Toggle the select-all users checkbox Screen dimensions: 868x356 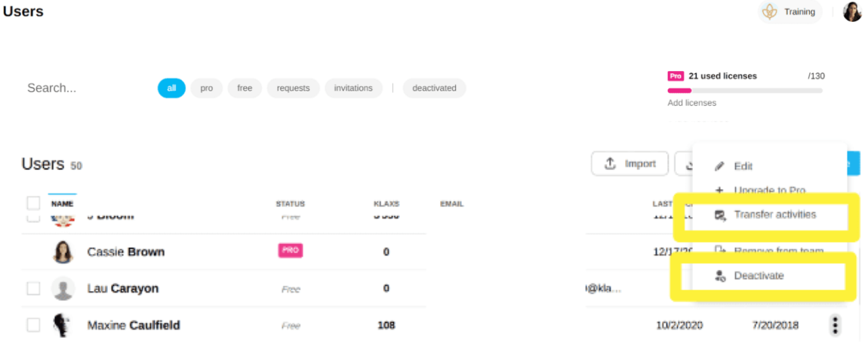click(33, 203)
